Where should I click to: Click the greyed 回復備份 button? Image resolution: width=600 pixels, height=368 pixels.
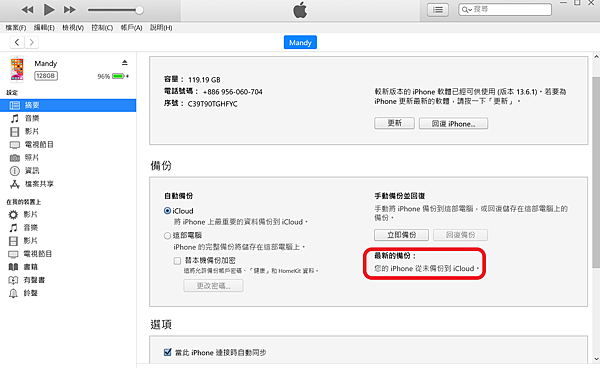(x=460, y=235)
